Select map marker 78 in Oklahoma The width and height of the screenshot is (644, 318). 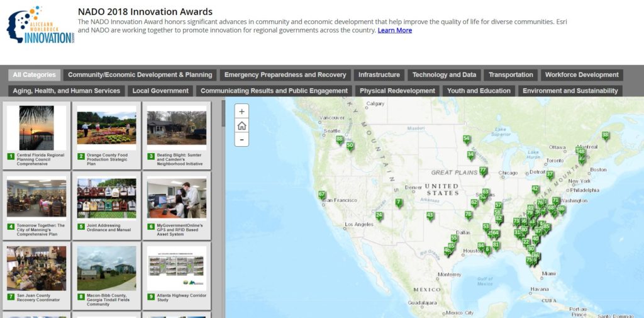pos(468,215)
